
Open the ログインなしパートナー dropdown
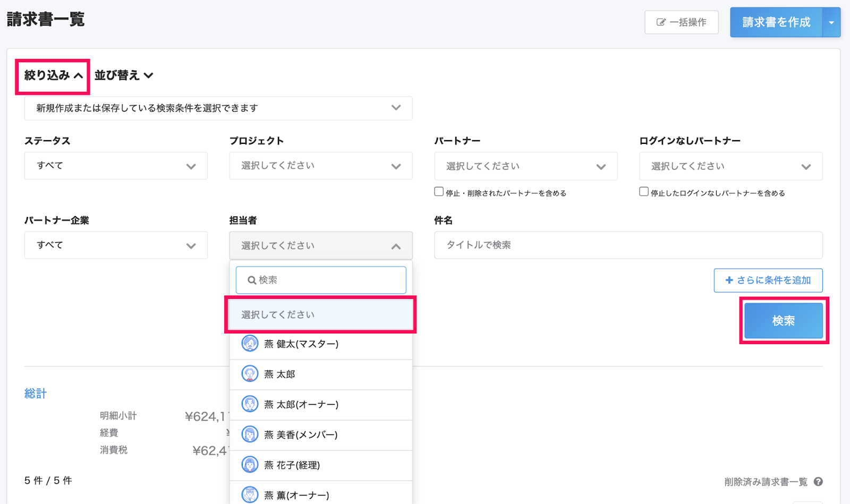[731, 166]
